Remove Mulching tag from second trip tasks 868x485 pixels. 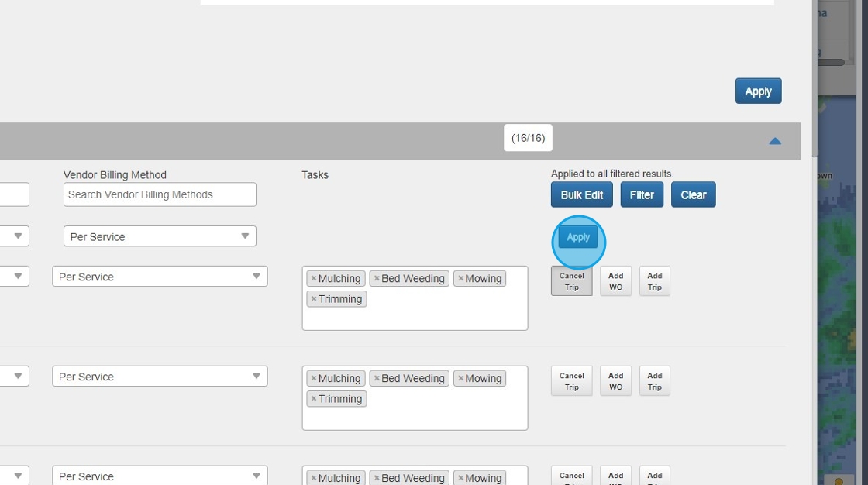coord(313,377)
